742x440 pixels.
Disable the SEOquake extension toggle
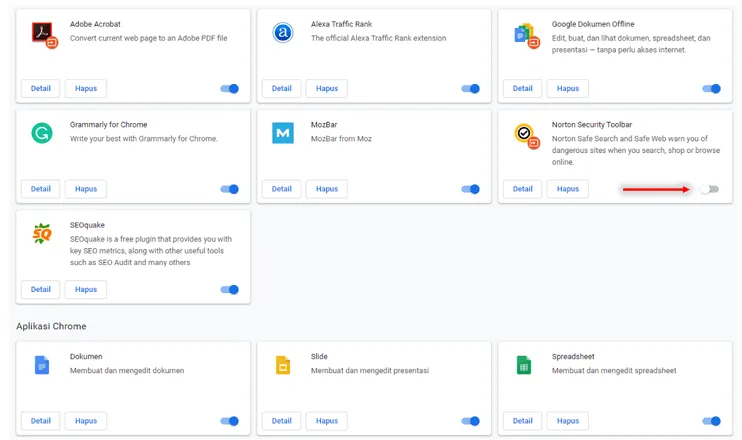[x=230, y=290]
